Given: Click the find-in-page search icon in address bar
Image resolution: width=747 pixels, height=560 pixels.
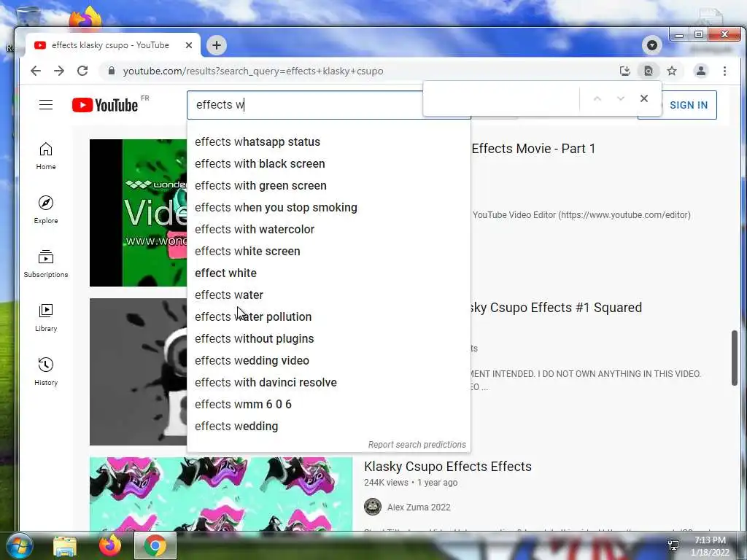Looking at the screenshot, I should click(649, 71).
